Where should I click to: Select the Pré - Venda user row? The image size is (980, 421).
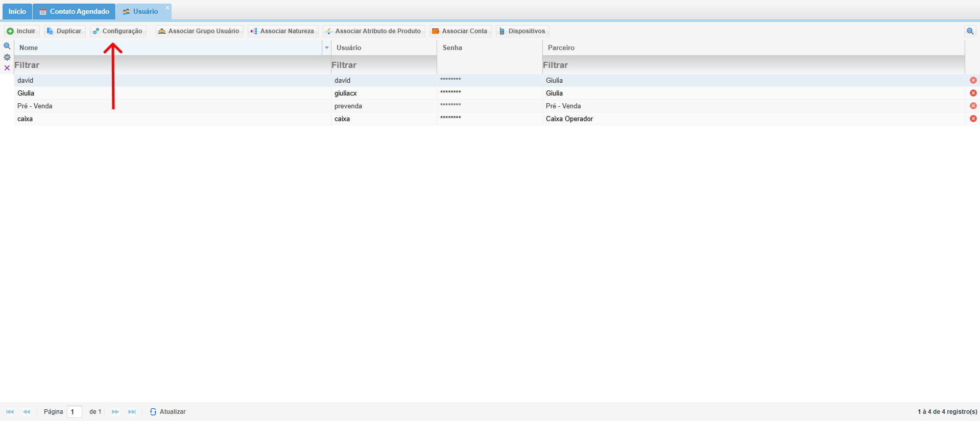174,106
